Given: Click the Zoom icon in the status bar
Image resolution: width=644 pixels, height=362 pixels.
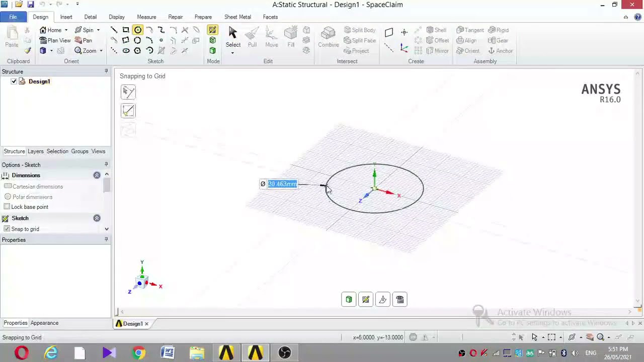Looking at the screenshot, I should (600, 337).
